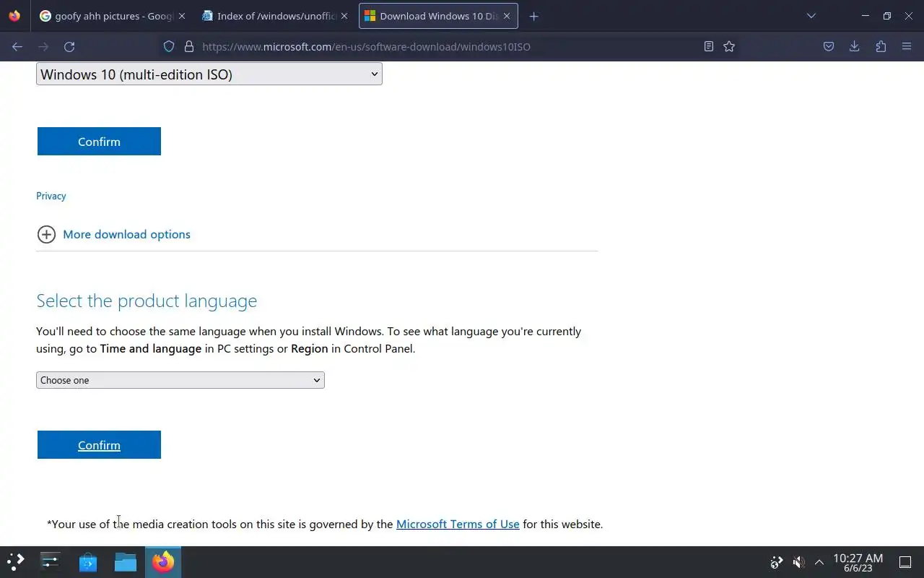Screen dimensions: 924x578
Task: Open System Settings from the taskbar
Action: (x=51, y=561)
